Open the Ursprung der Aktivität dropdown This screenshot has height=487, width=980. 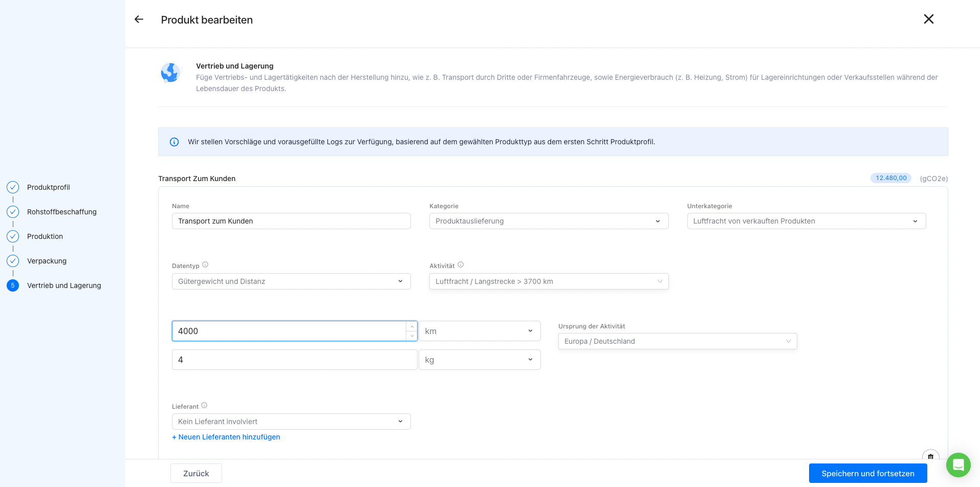pyautogui.click(x=677, y=341)
